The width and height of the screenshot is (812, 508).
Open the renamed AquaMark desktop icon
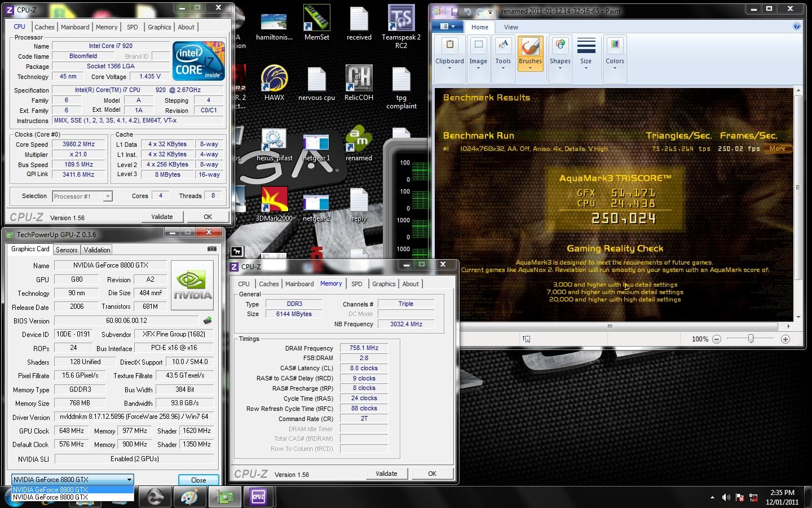[x=359, y=143]
